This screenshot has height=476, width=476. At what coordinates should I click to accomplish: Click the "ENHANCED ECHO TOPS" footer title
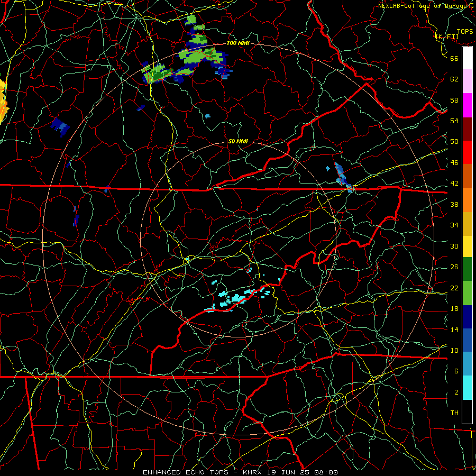click(x=185, y=472)
